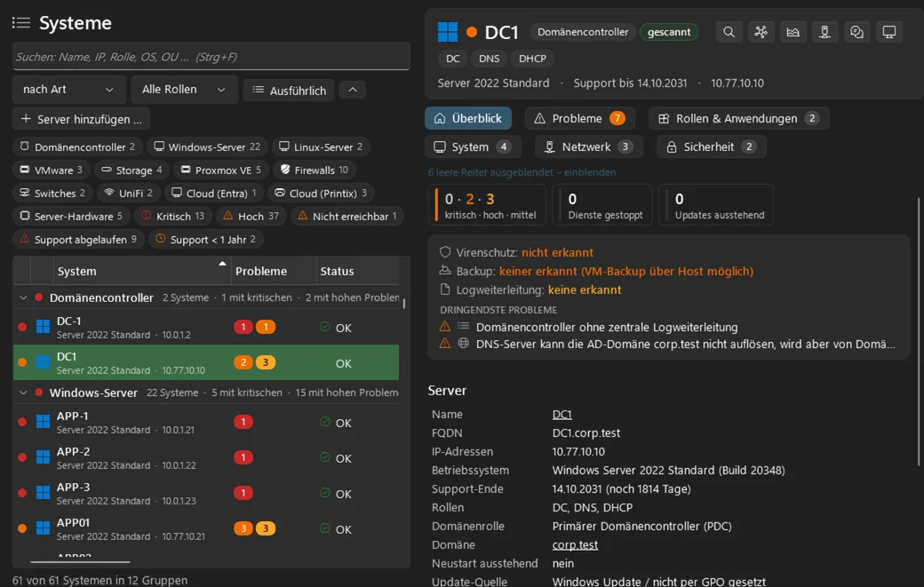Click the orange status dot beside DC1 title

[x=472, y=32]
